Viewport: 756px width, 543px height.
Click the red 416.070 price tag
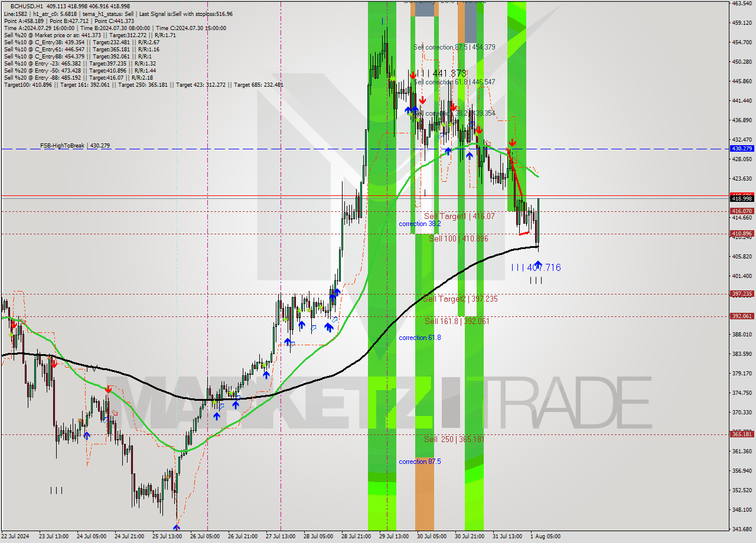(741, 211)
